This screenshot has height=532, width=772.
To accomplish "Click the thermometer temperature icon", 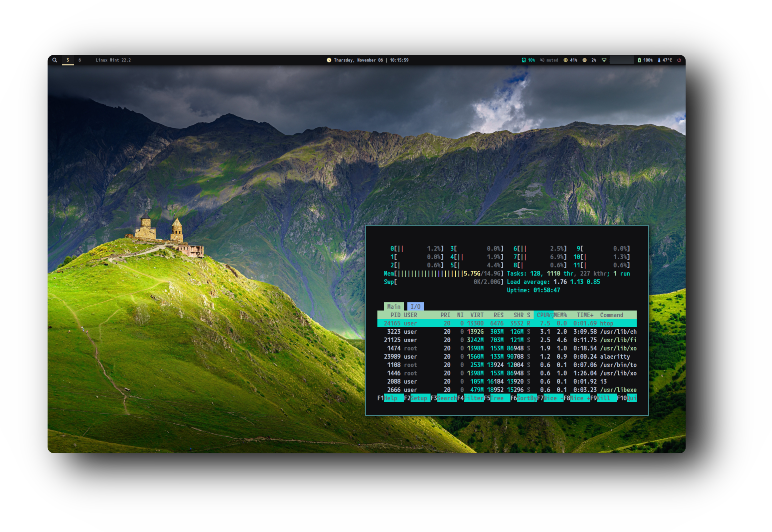I will click(x=659, y=60).
